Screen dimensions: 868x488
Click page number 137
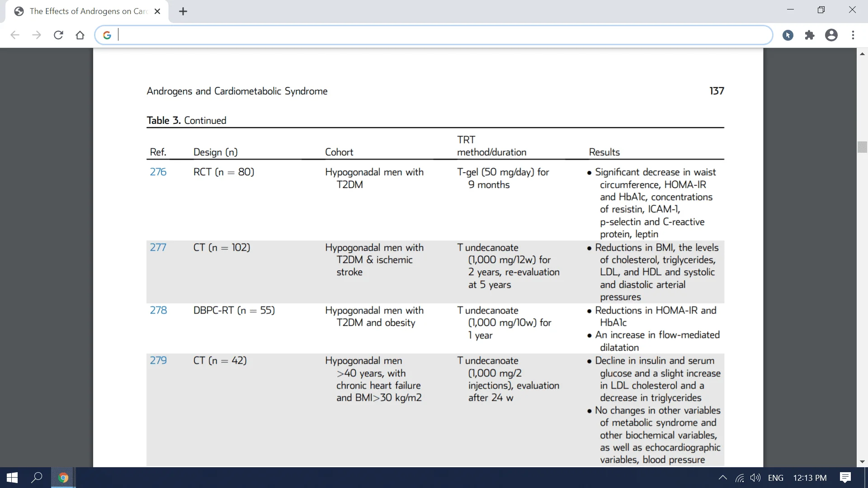click(x=717, y=91)
